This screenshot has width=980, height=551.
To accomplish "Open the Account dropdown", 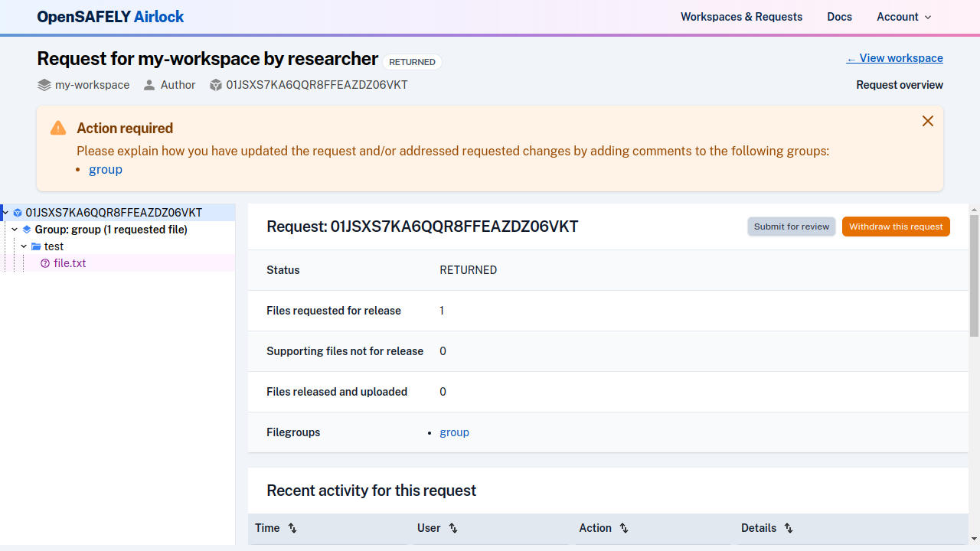I will coord(903,17).
